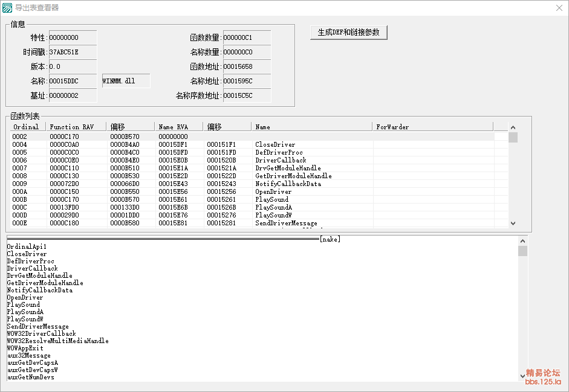
Task: Click up arrow of lower text area scrollbar
Action: click(522, 240)
